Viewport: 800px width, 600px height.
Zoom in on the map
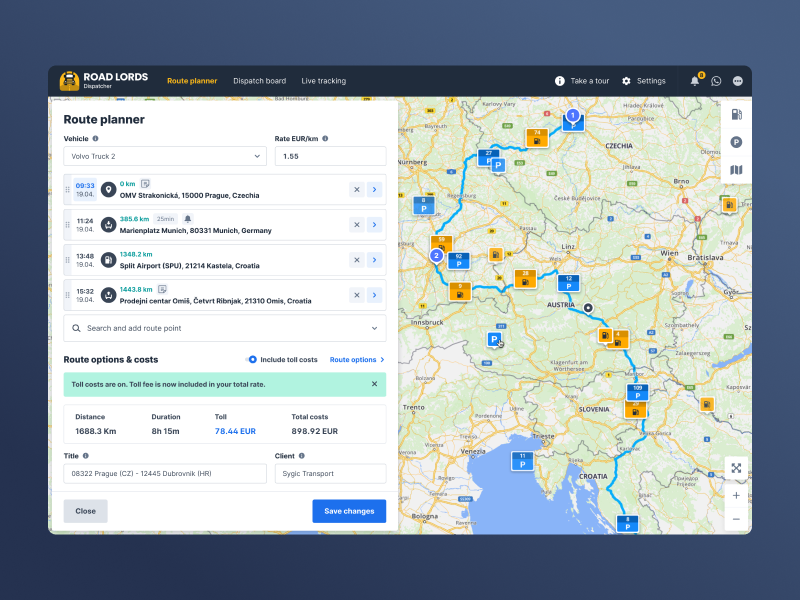click(736, 495)
